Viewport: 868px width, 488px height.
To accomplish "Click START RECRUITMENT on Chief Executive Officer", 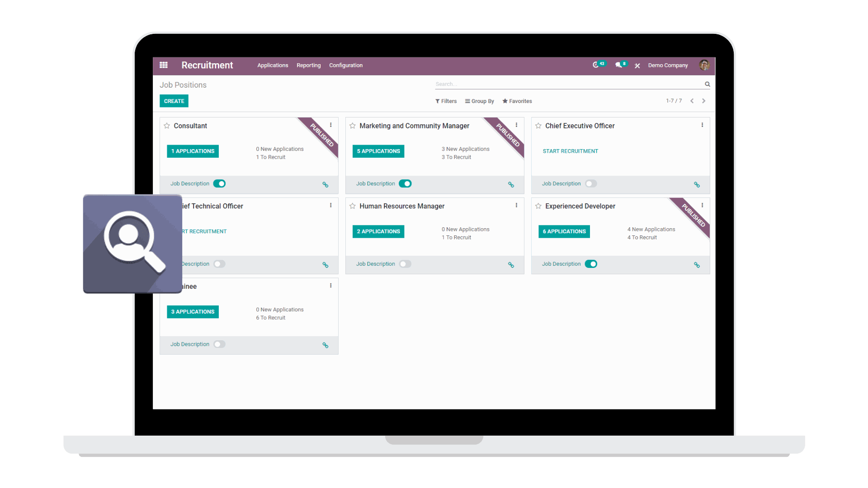I will pos(570,151).
